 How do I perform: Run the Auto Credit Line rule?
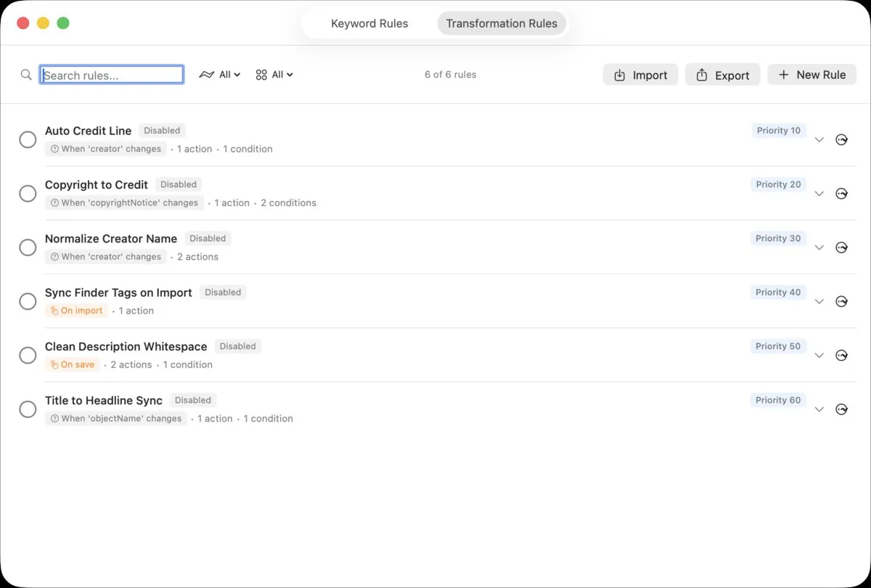click(x=842, y=139)
